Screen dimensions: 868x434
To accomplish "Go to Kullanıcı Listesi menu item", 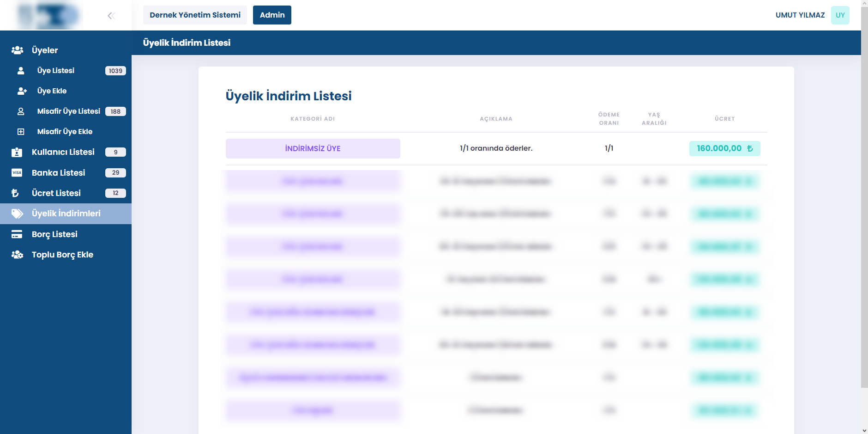I will (63, 152).
